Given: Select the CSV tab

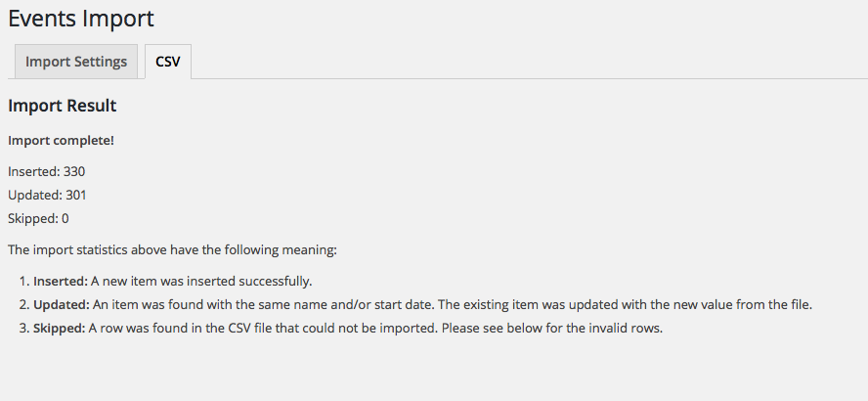Looking at the screenshot, I should point(168,62).
